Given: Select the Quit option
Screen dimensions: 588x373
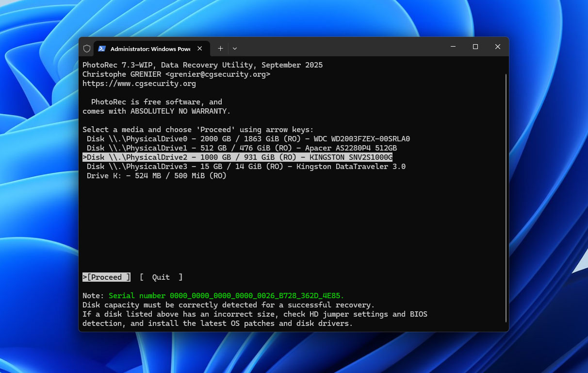Looking at the screenshot, I should [161, 277].
